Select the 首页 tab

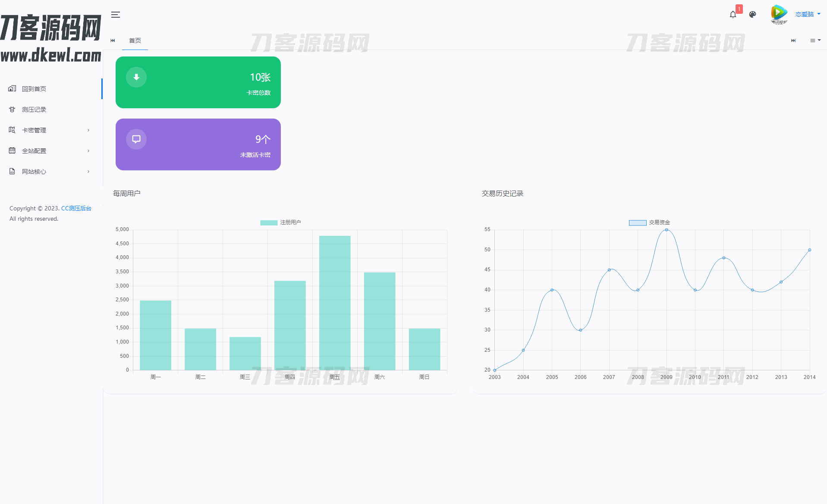pyautogui.click(x=135, y=41)
